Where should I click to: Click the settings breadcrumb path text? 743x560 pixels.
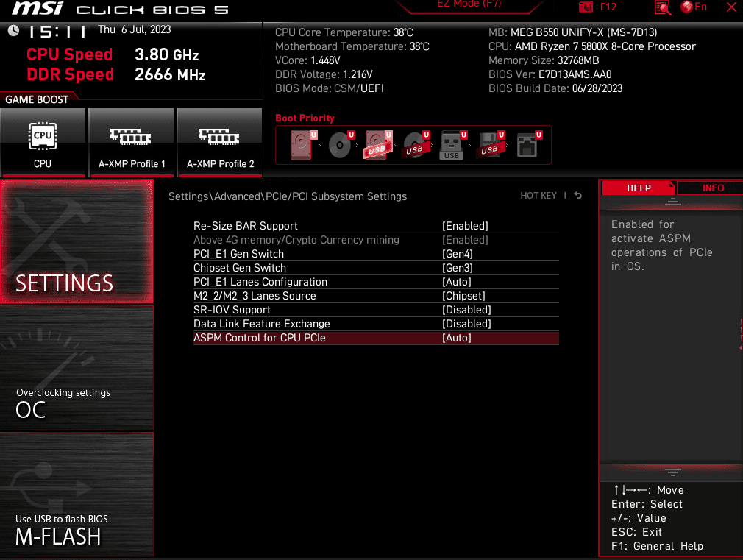(288, 196)
